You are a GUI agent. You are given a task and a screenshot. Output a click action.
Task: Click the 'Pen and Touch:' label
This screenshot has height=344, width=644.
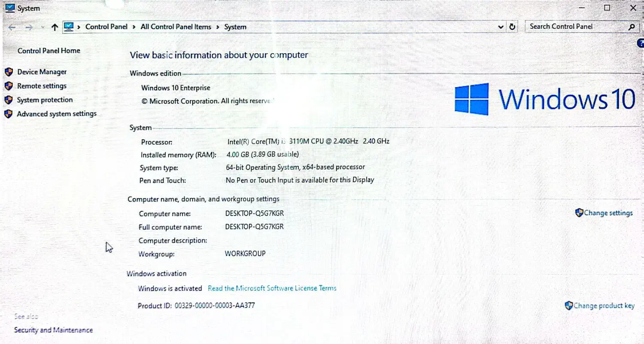pos(163,181)
